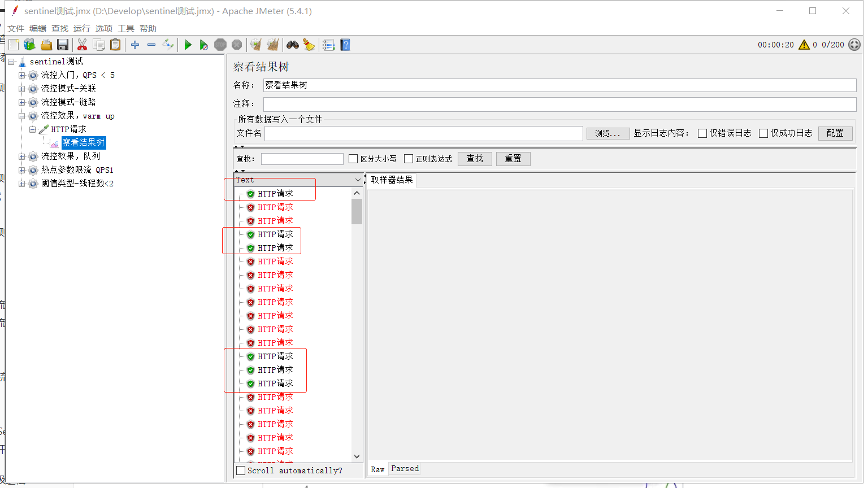Viewport: 868px width, 488px height.
Task: Enable the 仅错误日志 checkbox
Action: 702,133
